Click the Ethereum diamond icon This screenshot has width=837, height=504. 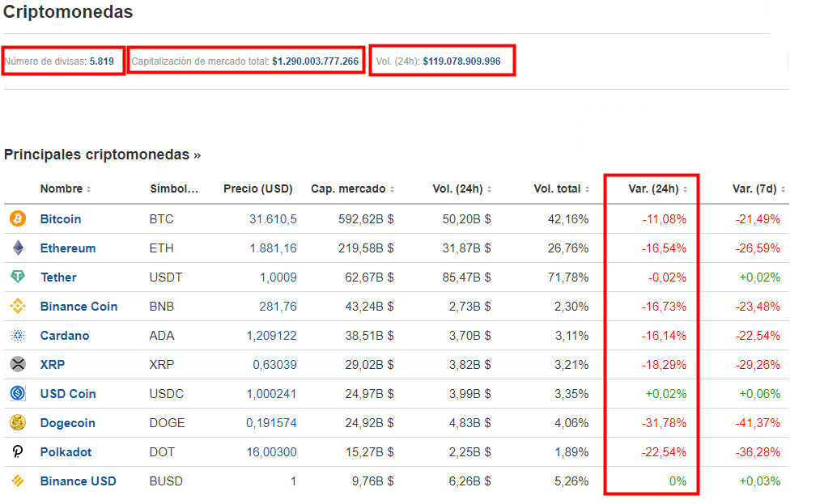18,248
